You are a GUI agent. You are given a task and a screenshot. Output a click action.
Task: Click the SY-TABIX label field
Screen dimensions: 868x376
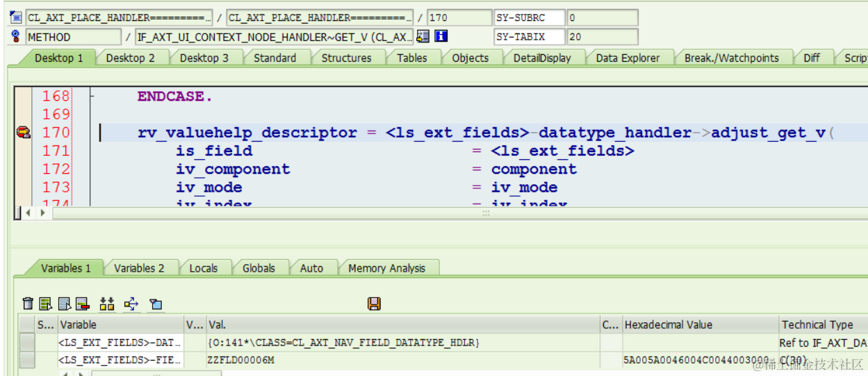(529, 36)
